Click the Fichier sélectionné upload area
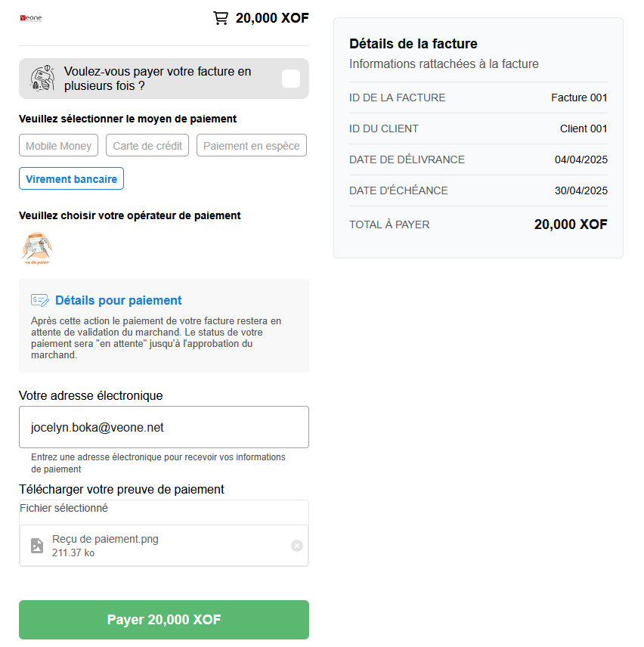The height and width of the screenshot is (647, 644). (163, 509)
